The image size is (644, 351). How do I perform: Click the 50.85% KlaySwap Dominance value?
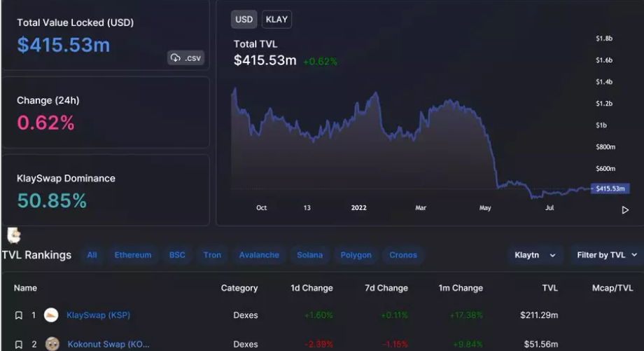[x=52, y=201]
